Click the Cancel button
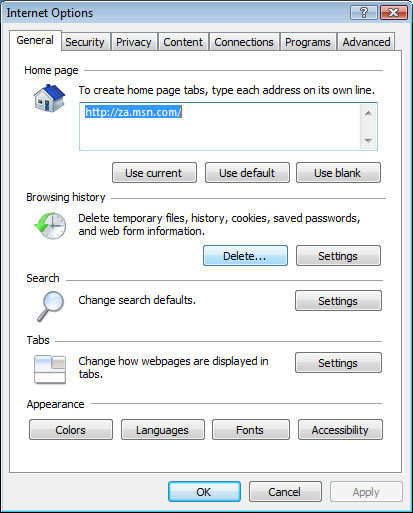 285,492
